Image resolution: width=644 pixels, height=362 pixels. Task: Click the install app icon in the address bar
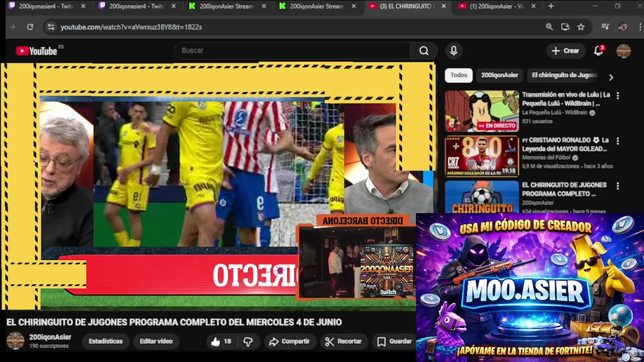565,27
